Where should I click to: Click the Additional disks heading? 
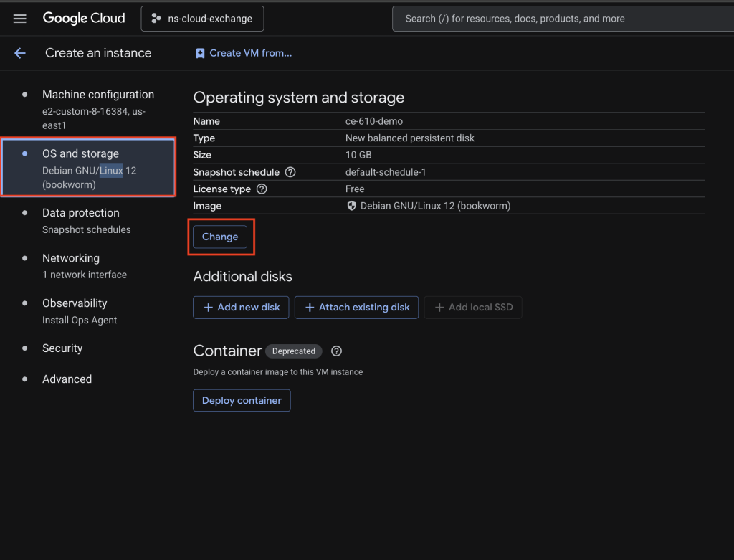242,277
